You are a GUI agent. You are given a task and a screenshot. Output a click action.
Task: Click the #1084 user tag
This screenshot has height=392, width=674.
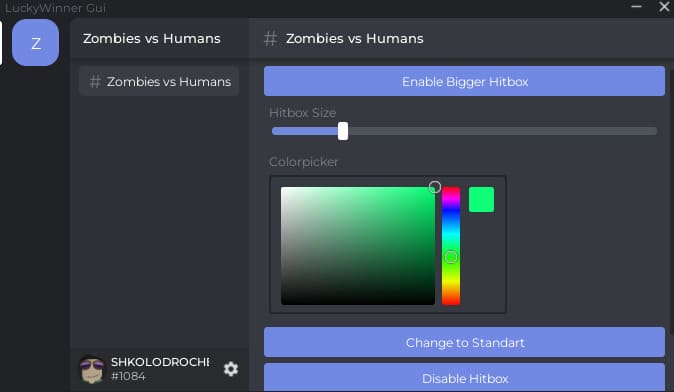(x=129, y=376)
